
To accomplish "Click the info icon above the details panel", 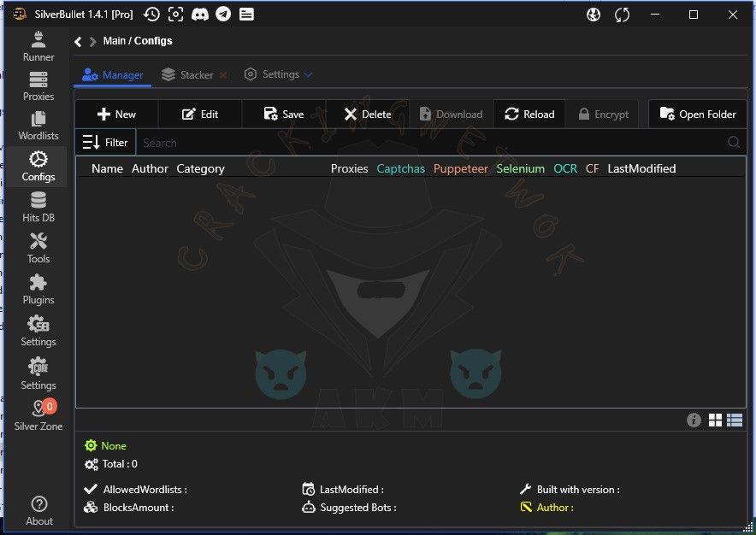I will coord(694,420).
